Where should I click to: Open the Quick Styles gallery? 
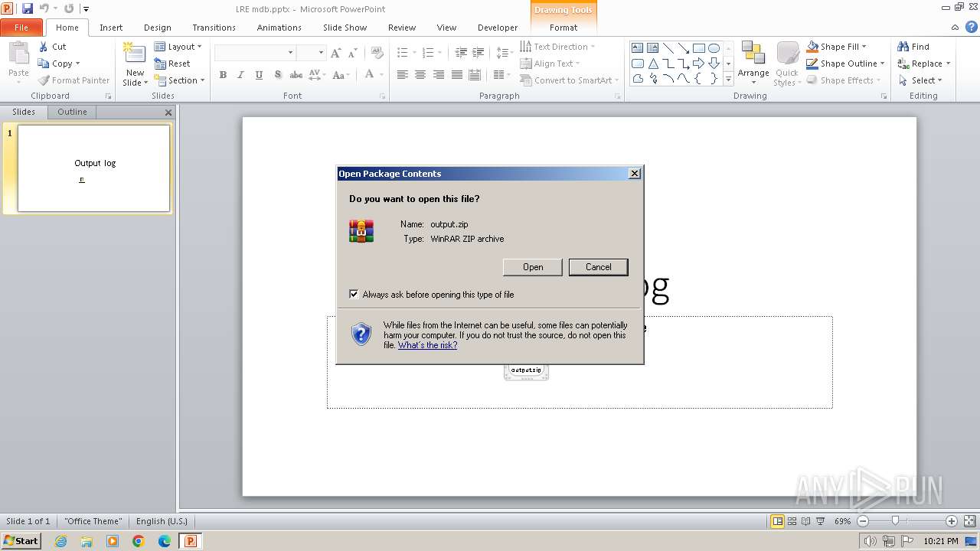(787, 64)
